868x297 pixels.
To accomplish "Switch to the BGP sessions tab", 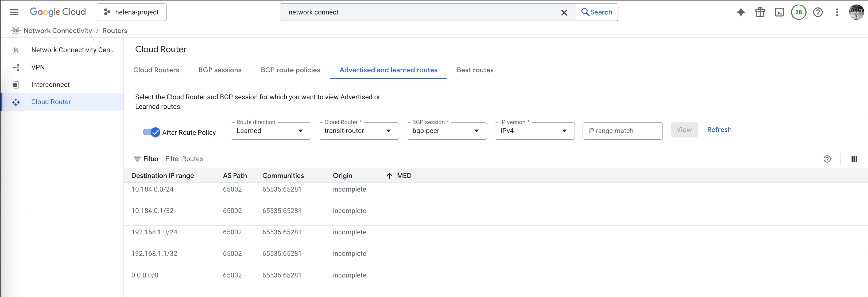I will point(220,70).
